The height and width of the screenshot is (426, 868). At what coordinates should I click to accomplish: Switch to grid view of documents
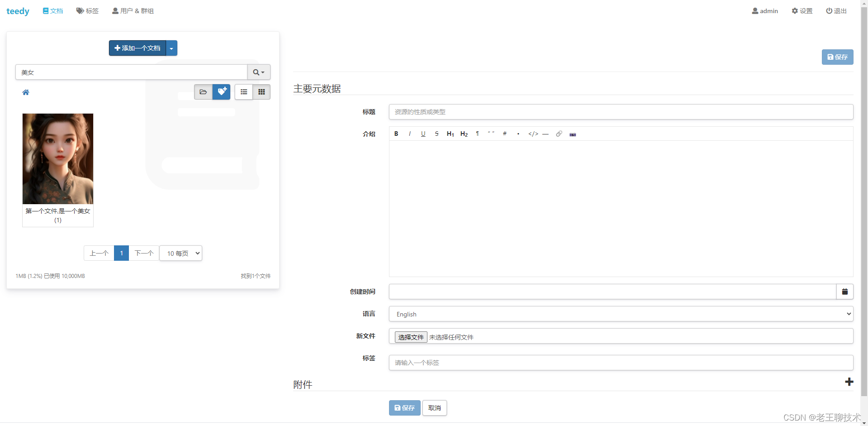[x=261, y=91]
